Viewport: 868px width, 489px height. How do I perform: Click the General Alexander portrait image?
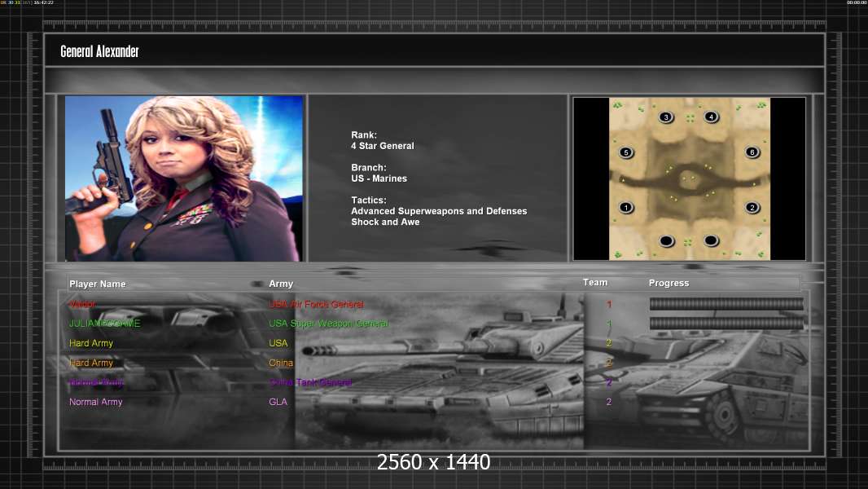point(184,178)
